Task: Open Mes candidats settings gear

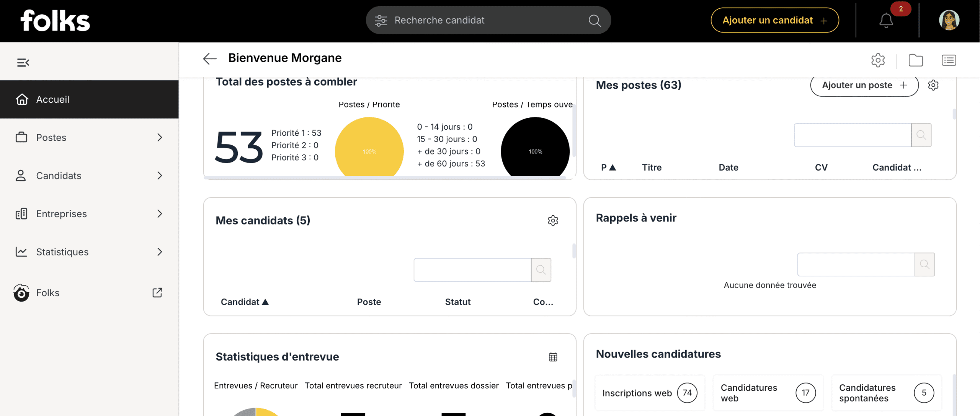Action: (553, 220)
